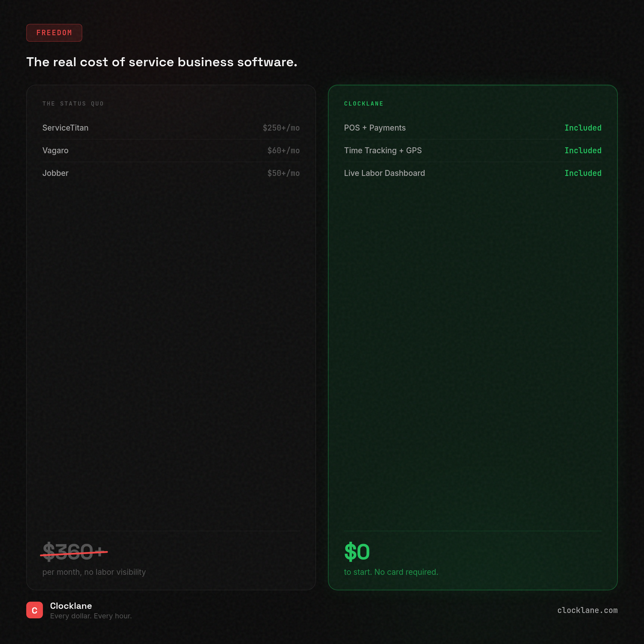This screenshot has width=644, height=644.
Task: Click the $50+/mo Jobber price
Action: tap(283, 173)
